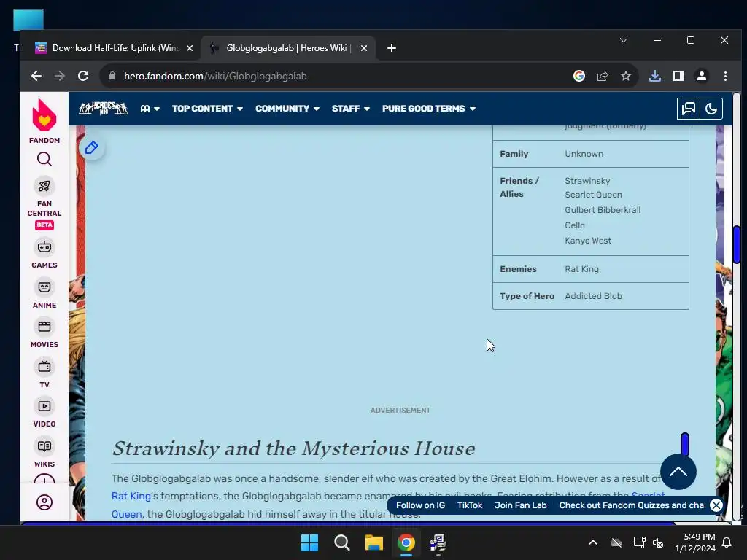The image size is (747, 560).
Task: Click the address bar URL
Action: point(215,76)
